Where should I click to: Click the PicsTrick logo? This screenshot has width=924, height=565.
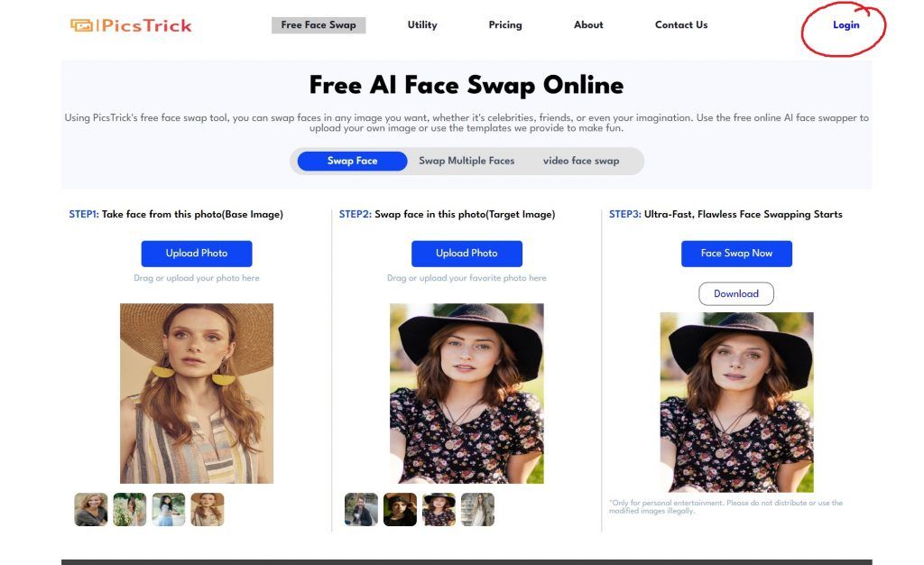click(x=131, y=25)
